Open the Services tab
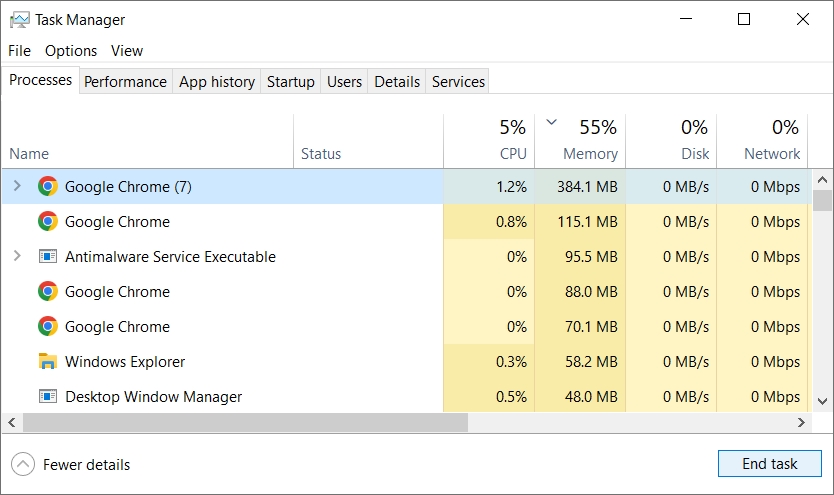Screen dimensions: 834x495 (458, 82)
